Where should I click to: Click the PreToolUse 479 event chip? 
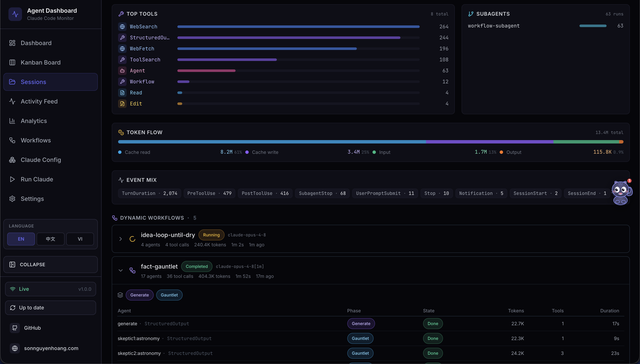pos(210,193)
